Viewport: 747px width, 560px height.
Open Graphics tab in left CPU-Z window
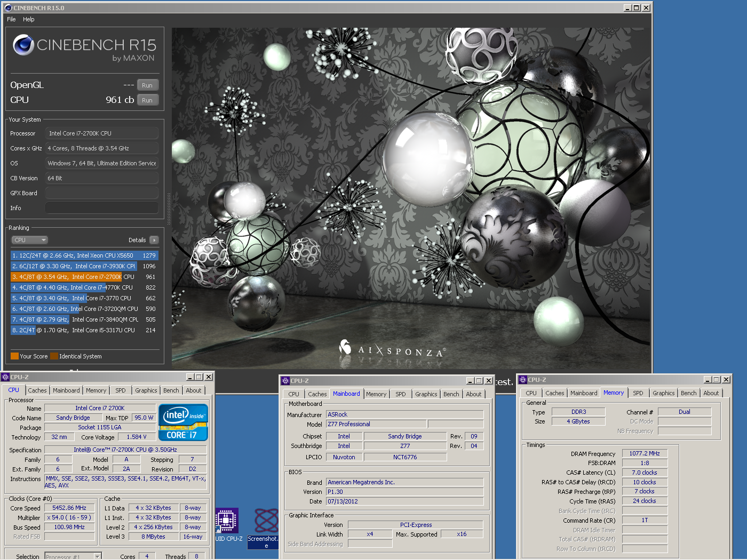click(146, 390)
